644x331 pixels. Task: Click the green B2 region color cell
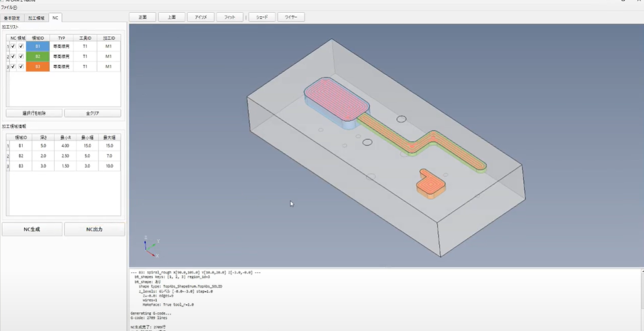point(38,56)
